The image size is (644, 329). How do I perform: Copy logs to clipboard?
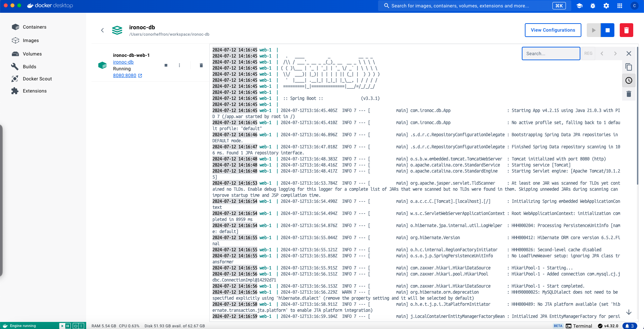pos(629,67)
